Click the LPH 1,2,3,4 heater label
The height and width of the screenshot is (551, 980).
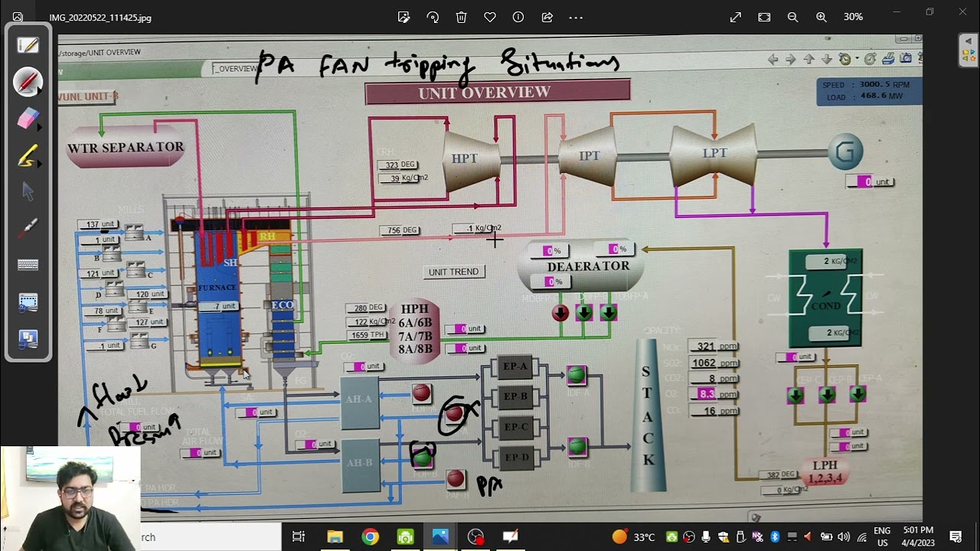coord(825,471)
